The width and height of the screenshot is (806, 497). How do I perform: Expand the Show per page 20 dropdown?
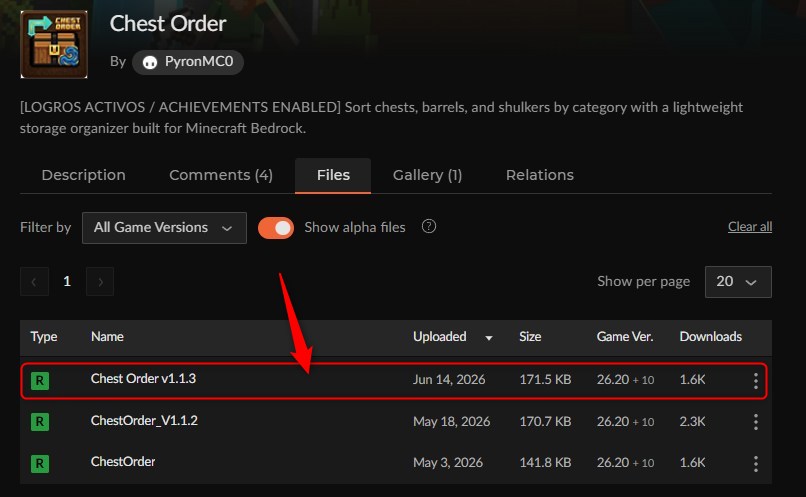coord(738,282)
